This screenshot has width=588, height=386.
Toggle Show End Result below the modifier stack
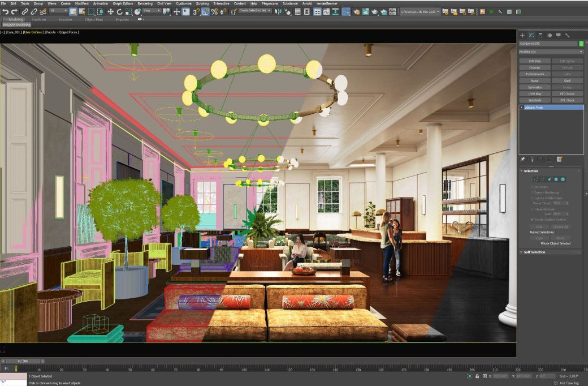[533, 160]
